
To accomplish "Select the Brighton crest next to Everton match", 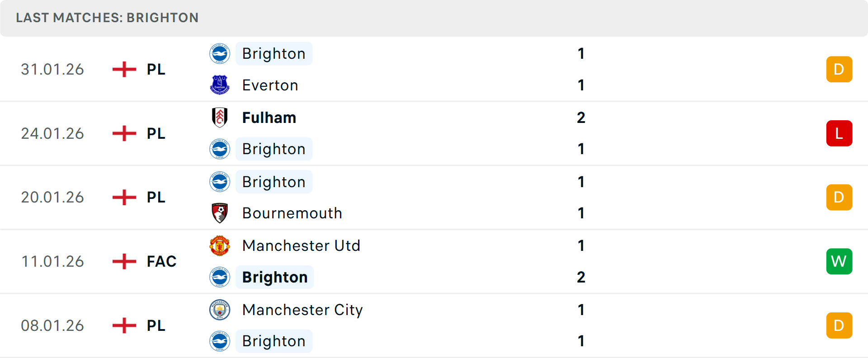I will click(220, 53).
